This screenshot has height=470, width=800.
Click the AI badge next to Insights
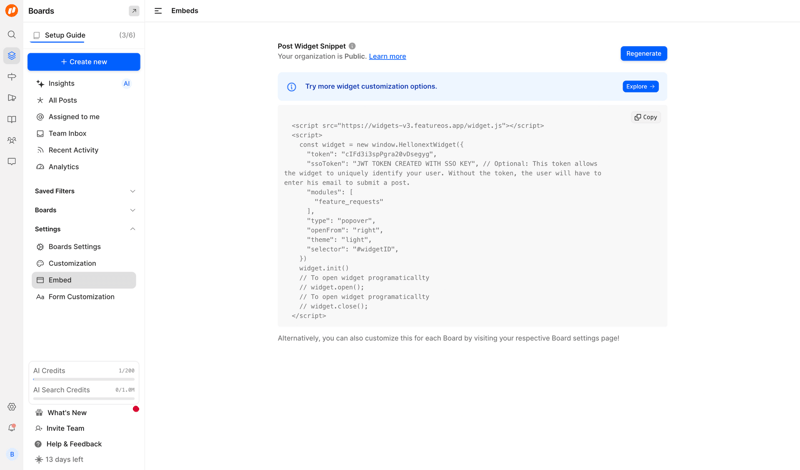(x=127, y=84)
